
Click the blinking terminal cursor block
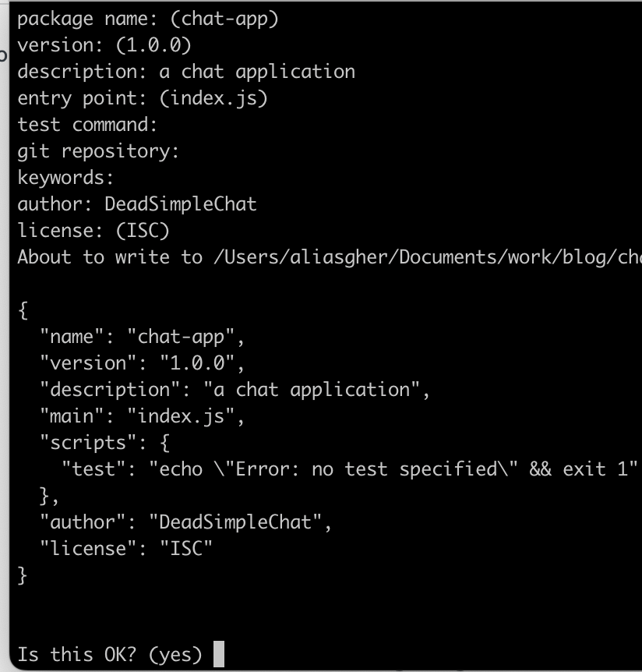pyautogui.click(x=219, y=653)
